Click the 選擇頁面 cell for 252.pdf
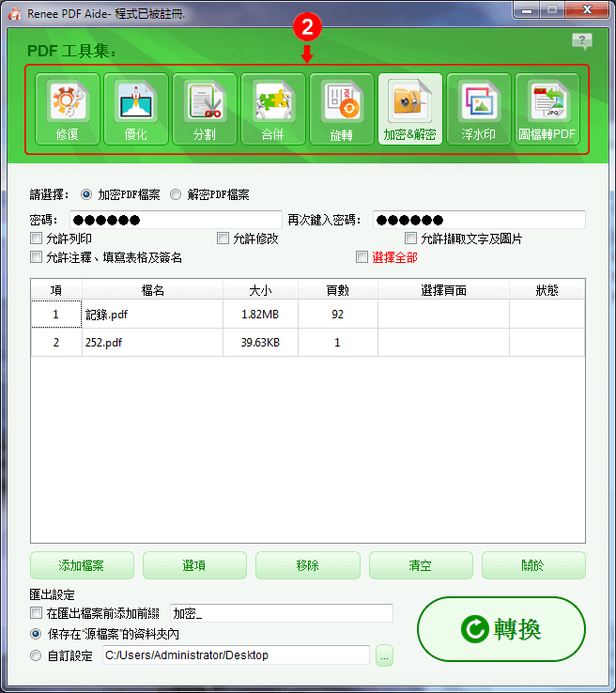 click(443, 343)
